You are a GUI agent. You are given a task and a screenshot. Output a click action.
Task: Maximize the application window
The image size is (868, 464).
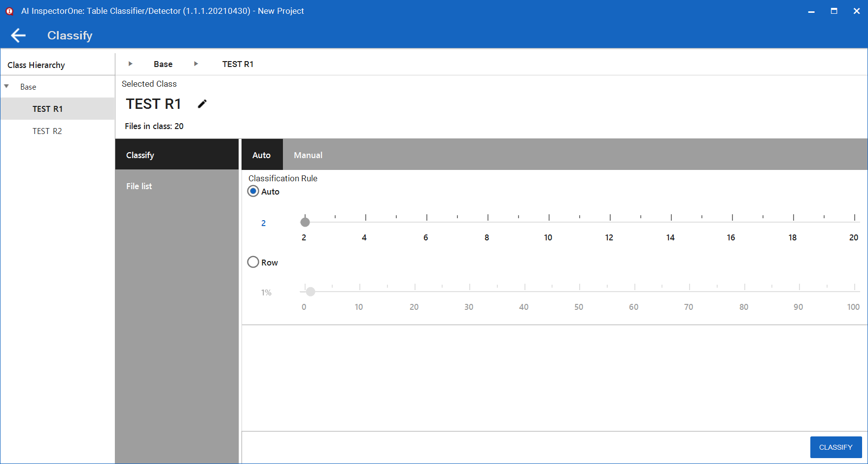click(x=834, y=10)
